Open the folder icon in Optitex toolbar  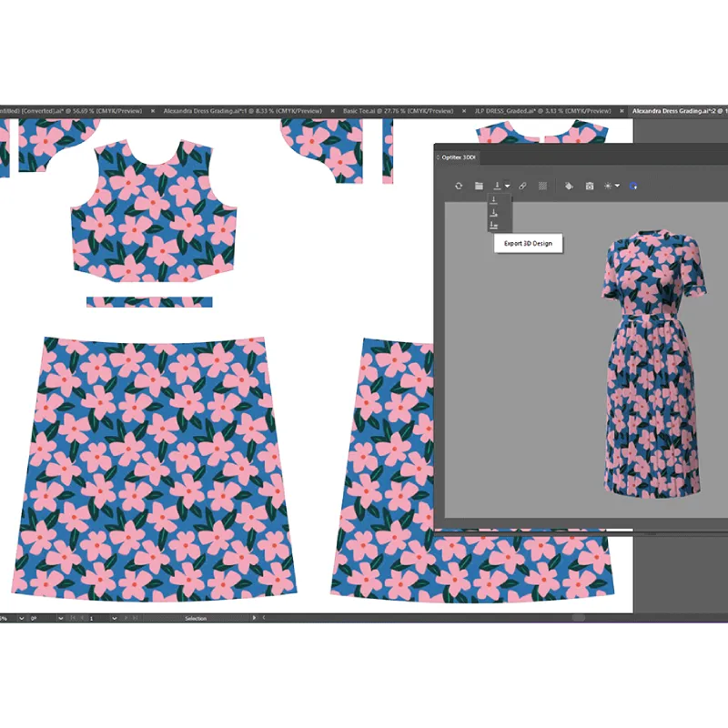coord(479,186)
